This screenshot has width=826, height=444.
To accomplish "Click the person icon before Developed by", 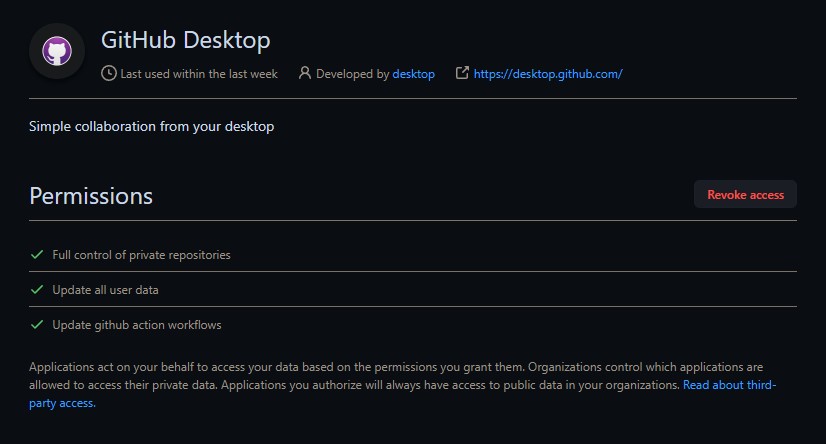I will point(305,74).
